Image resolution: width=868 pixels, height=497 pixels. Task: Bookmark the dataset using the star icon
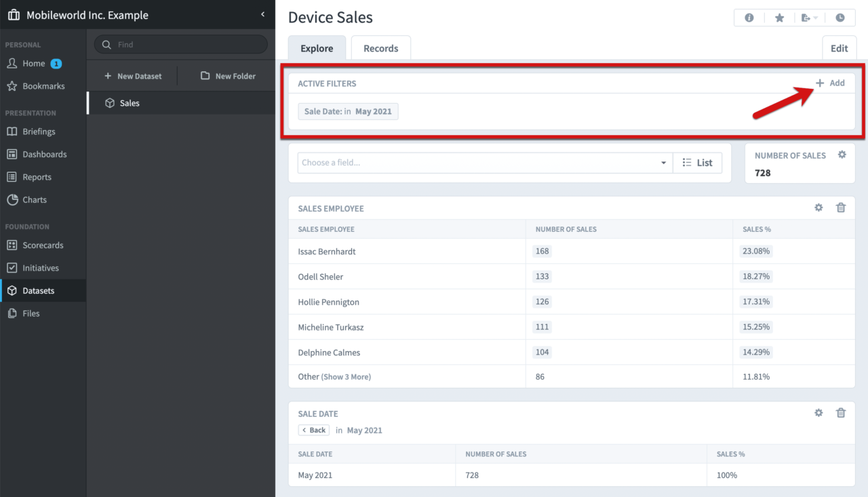click(x=779, y=17)
